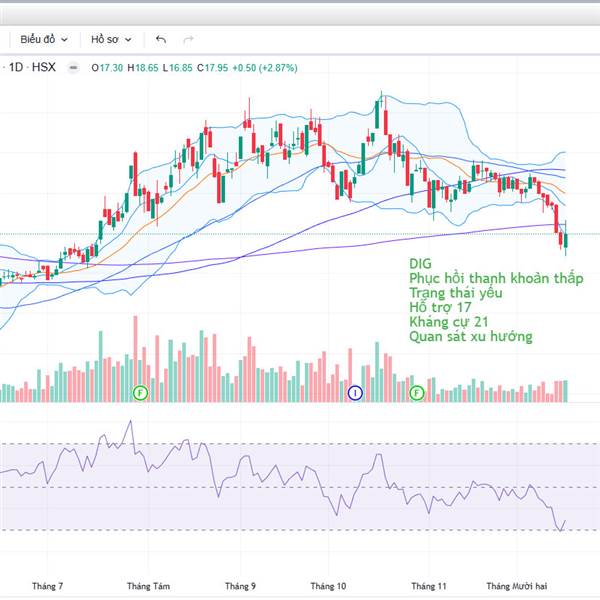
Task: Click the F marker near Tháng 11
Action: [417, 393]
